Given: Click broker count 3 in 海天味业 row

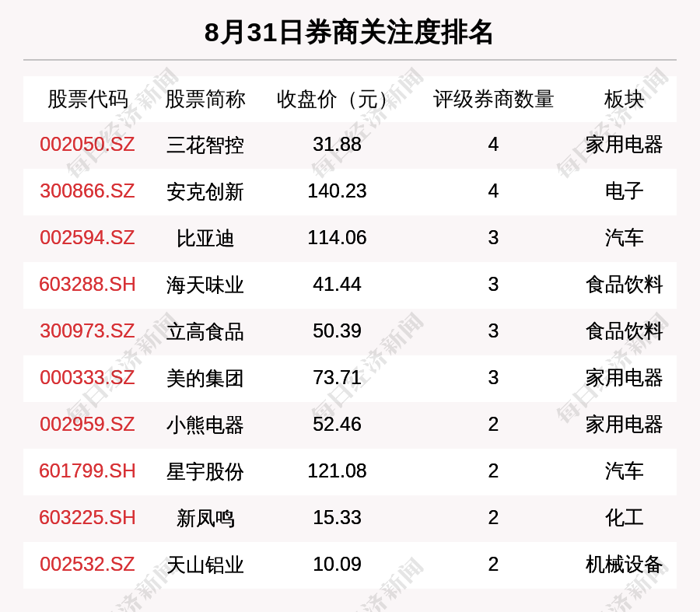Looking at the screenshot, I should (x=493, y=285).
